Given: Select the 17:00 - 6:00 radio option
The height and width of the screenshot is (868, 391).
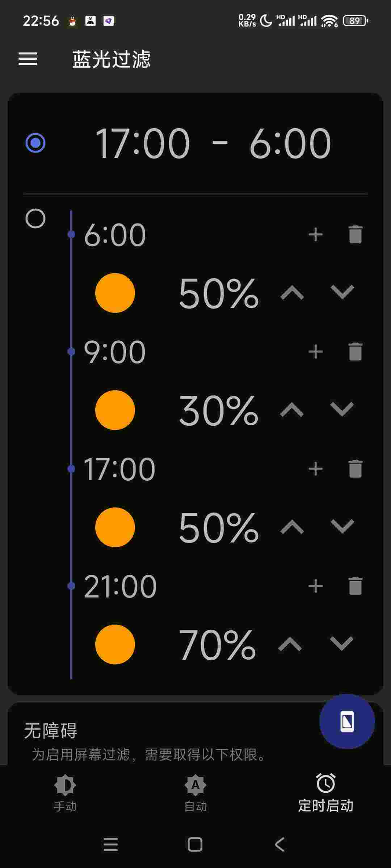Looking at the screenshot, I should (x=35, y=143).
